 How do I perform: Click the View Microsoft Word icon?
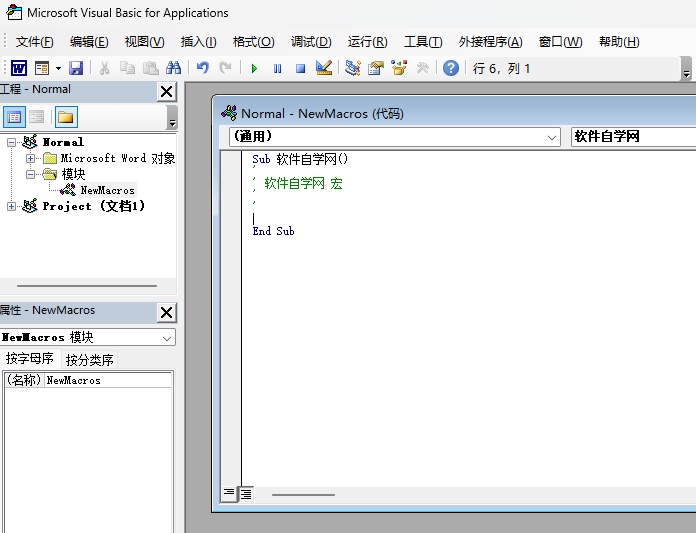tap(19, 68)
